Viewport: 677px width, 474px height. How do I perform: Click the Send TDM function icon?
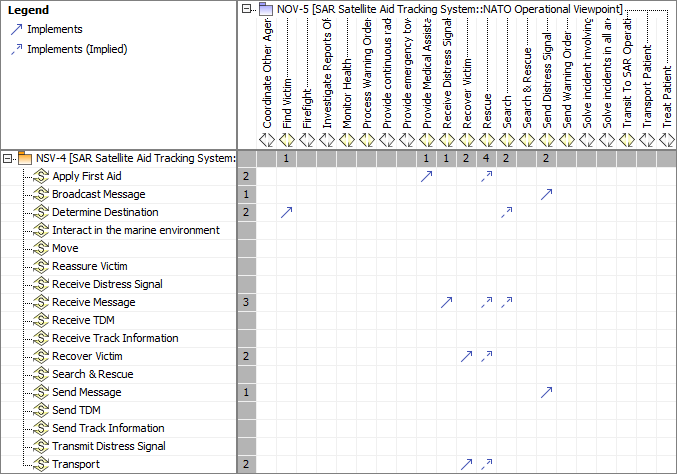pos(41,410)
